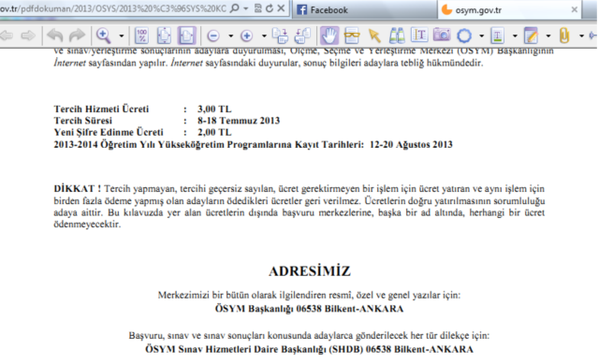Click the address bar URL field

click(x=113, y=8)
